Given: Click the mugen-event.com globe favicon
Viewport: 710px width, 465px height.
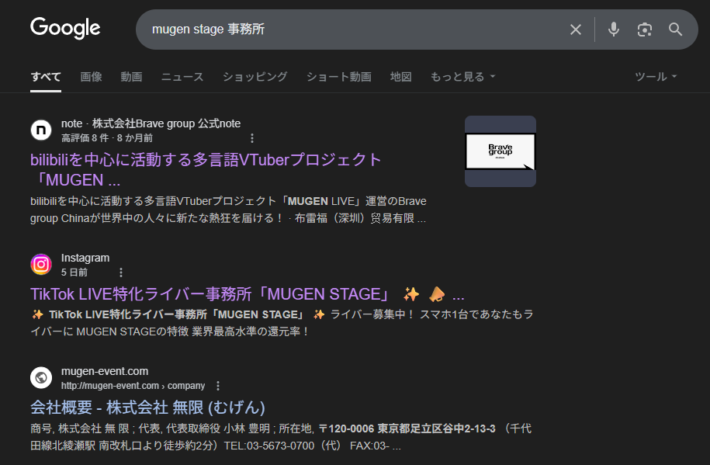Looking at the screenshot, I should 41,378.
